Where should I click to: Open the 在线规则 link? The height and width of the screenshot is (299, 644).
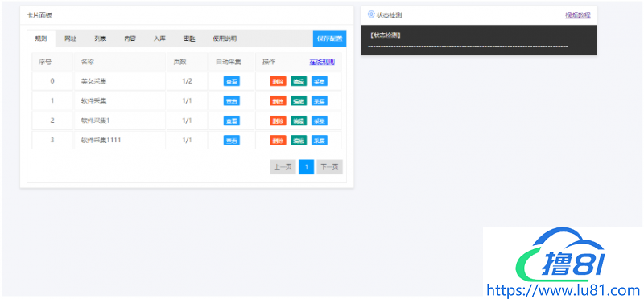pyautogui.click(x=322, y=63)
